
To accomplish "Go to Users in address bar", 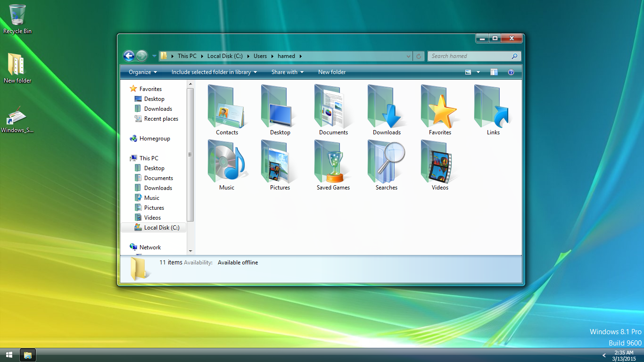I will pos(260,56).
